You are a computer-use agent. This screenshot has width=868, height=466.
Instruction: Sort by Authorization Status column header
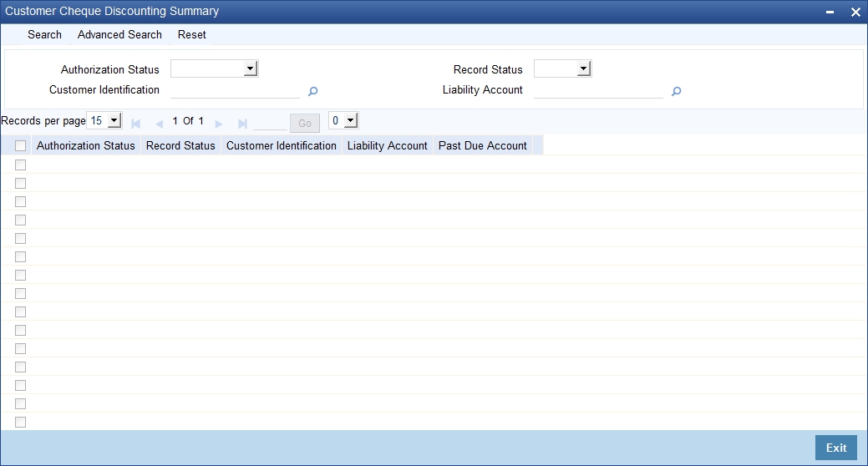click(86, 145)
